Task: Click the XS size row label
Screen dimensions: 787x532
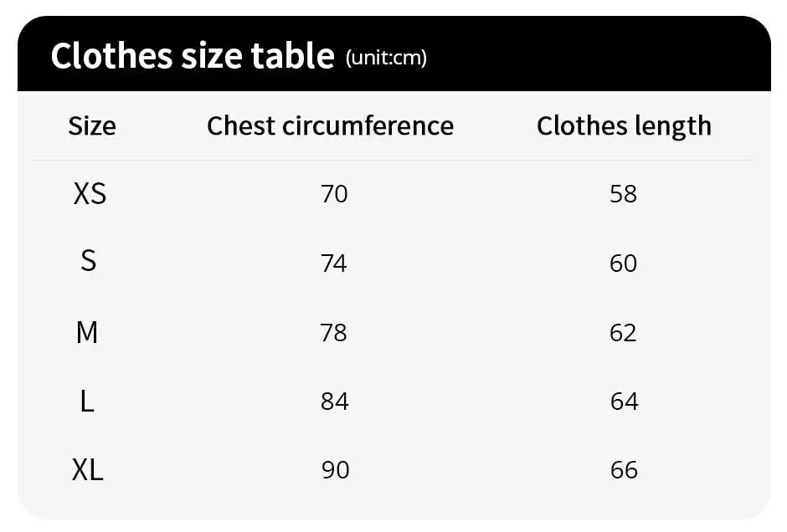Action: coord(90,194)
